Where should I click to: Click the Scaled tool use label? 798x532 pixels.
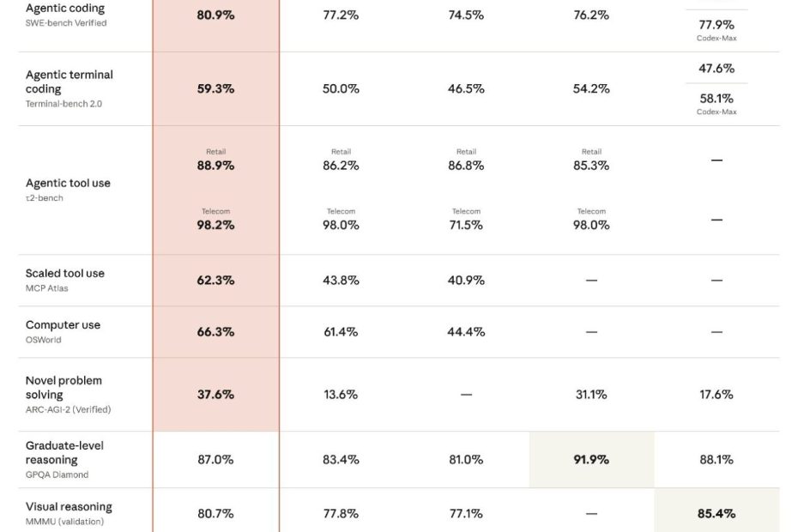click(x=65, y=274)
